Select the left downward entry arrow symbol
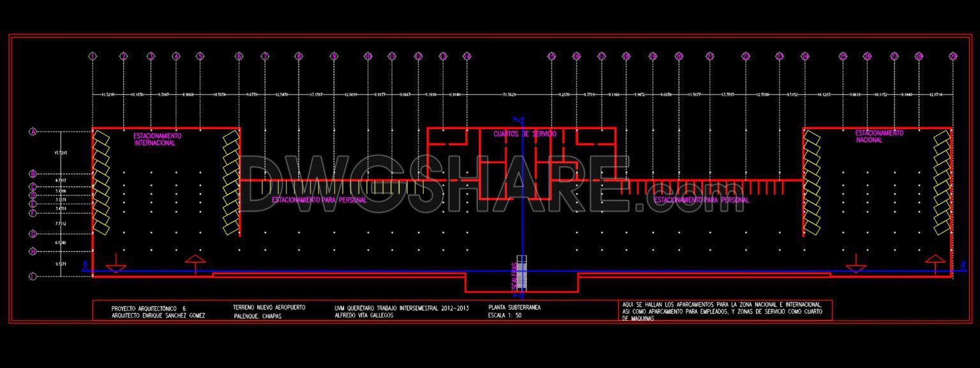Screen dimensions: 980x368 click(x=115, y=264)
